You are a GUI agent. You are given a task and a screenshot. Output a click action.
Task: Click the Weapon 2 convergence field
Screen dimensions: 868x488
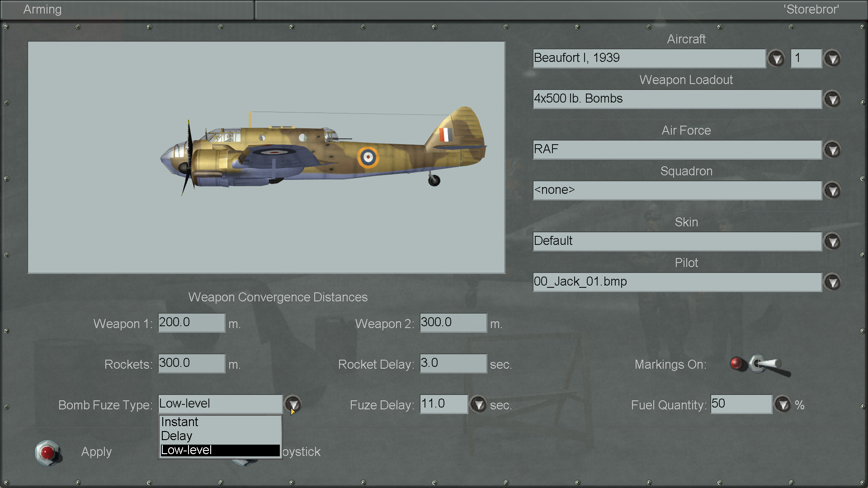pyautogui.click(x=453, y=323)
